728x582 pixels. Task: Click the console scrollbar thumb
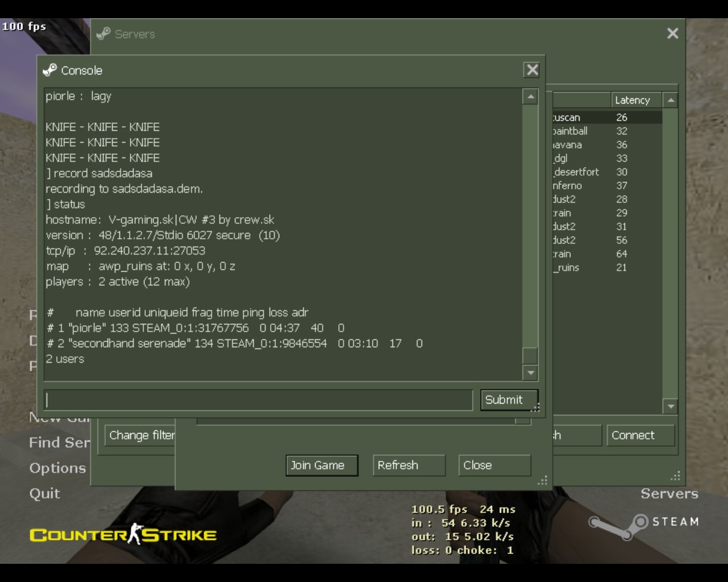(x=530, y=355)
